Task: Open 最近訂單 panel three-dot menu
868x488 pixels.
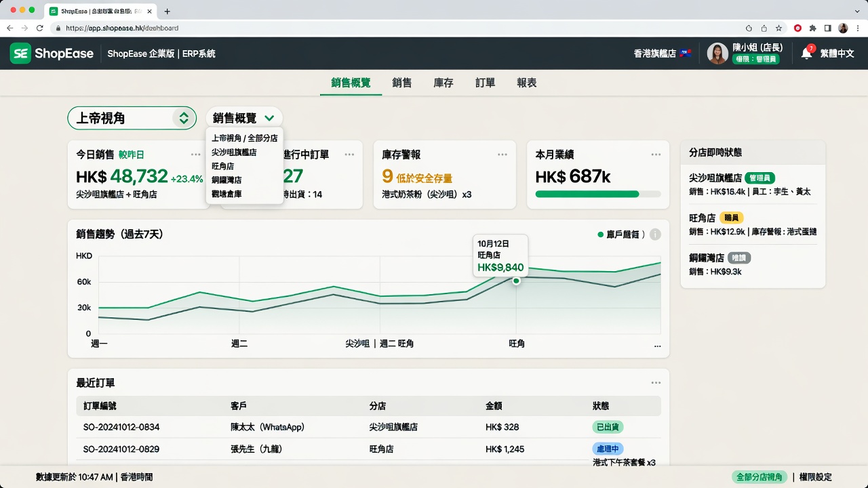Action: pyautogui.click(x=656, y=382)
